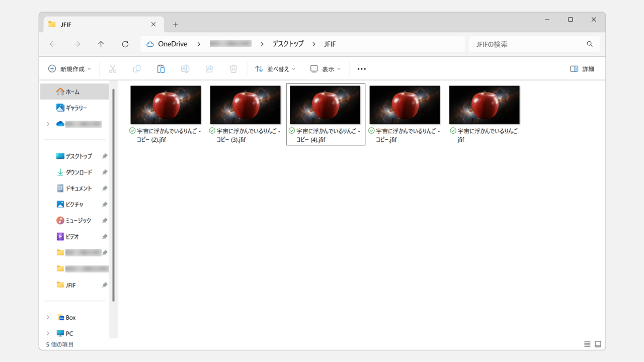The width and height of the screenshot is (644, 362).
Task: Expand the Box section in the sidebar
Action: click(48, 317)
